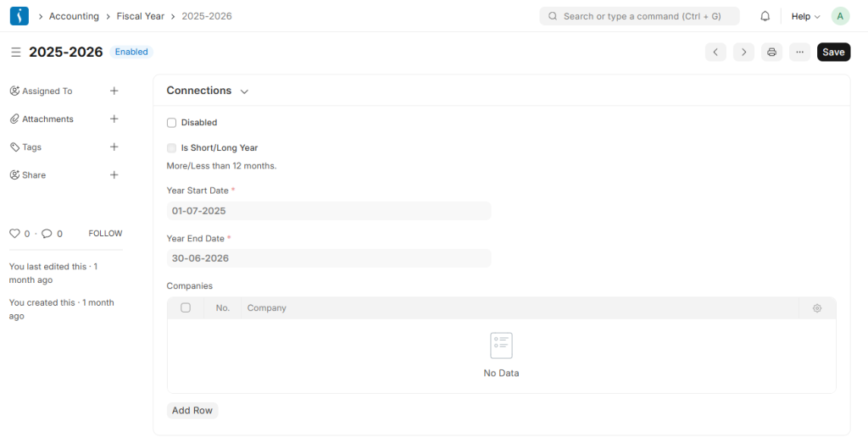Share document with the Share plus icon
868x437 pixels.
click(114, 174)
